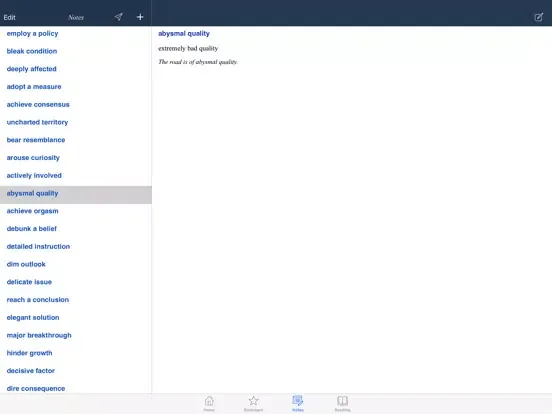Click example sentence 'The road is of abysmal quality.'
Image resolution: width=552 pixels, height=414 pixels.
pos(198,62)
